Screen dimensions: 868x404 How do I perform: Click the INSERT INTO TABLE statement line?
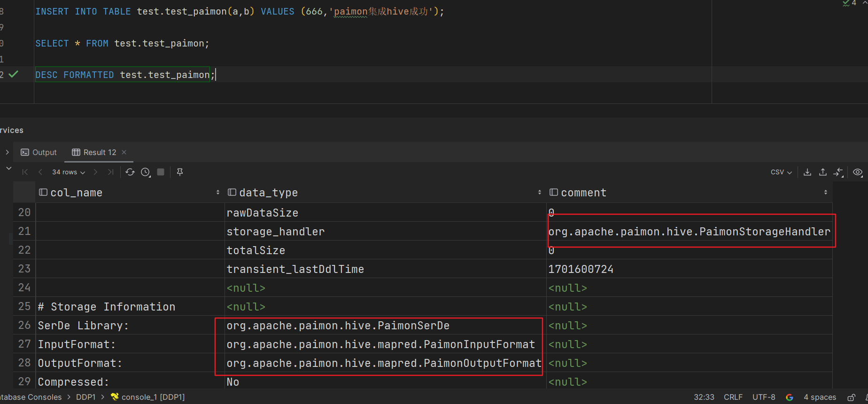coord(240,11)
